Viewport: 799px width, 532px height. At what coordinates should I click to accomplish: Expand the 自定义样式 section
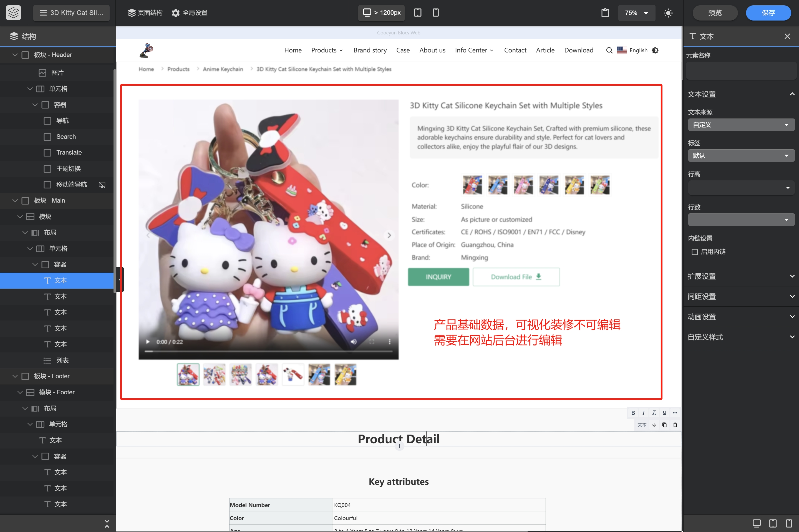click(x=741, y=337)
